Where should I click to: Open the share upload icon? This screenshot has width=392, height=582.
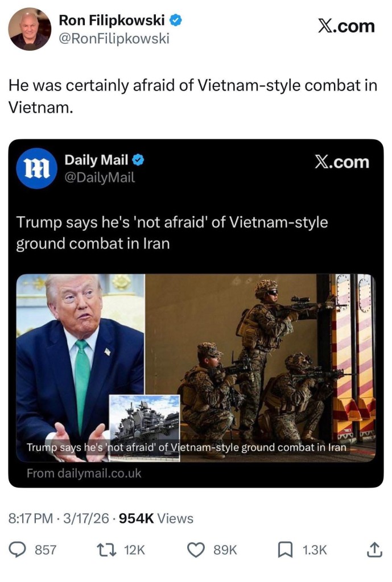(374, 550)
